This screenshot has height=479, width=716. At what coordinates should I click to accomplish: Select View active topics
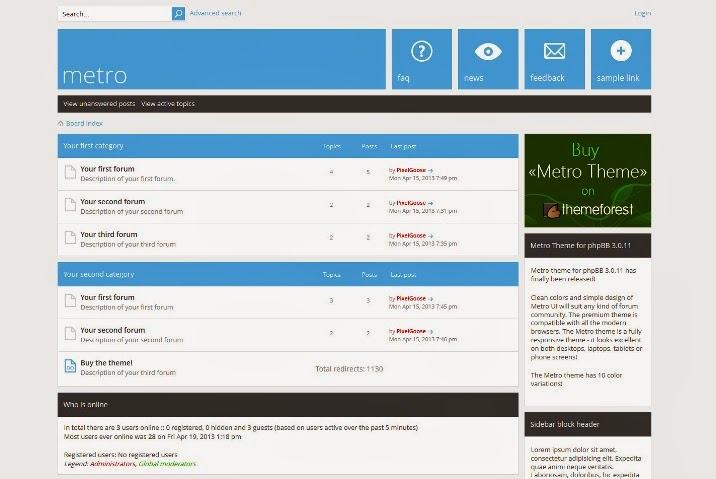click(x=168, y=104)
